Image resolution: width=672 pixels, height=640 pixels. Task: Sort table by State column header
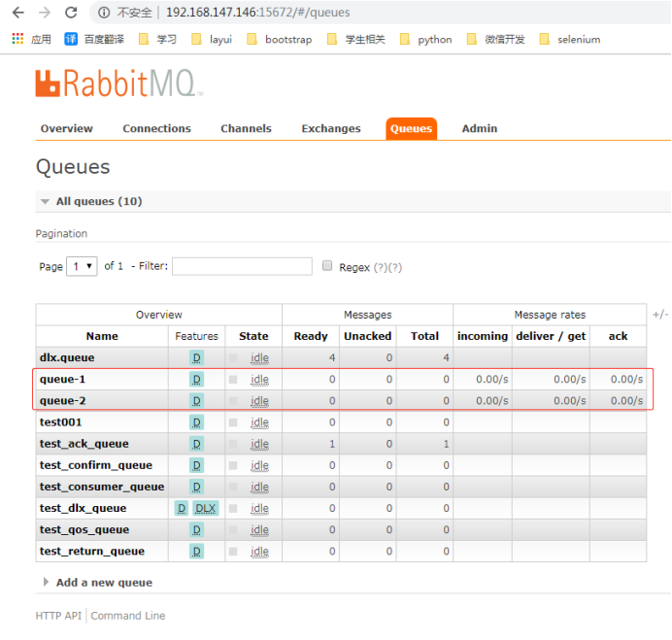point(253,336)
